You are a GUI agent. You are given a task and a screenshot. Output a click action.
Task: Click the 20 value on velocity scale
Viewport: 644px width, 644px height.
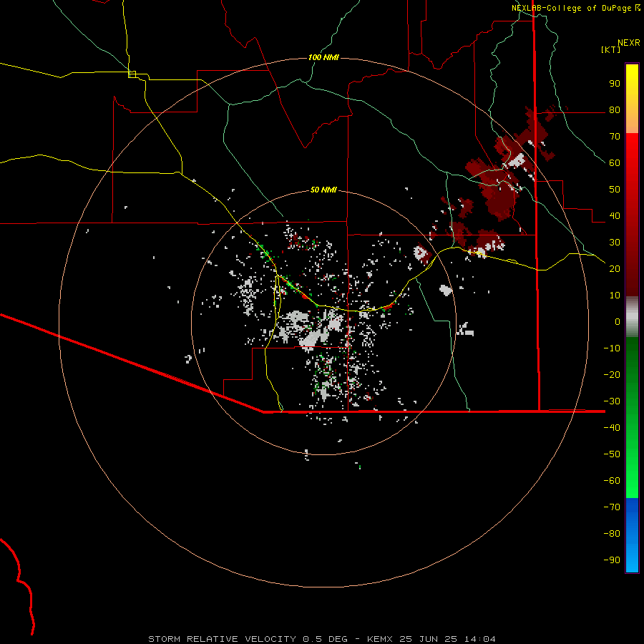[x=615, y=268]
